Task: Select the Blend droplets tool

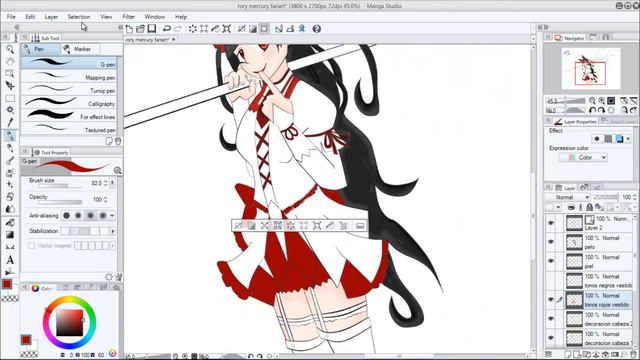Action: [x=10, y=209]
